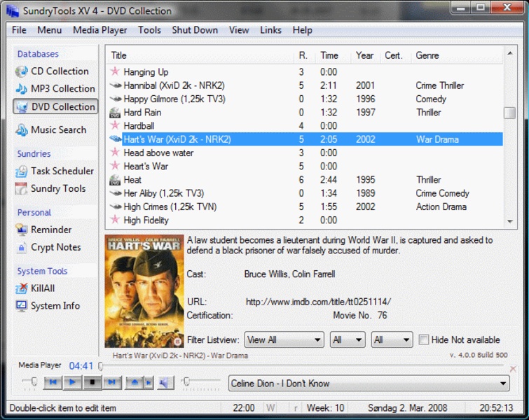Click Hart's War DVD cover thumbnail
Image resolution: width=529 pixels, height=420 pixels.
(x=144, y=291)
